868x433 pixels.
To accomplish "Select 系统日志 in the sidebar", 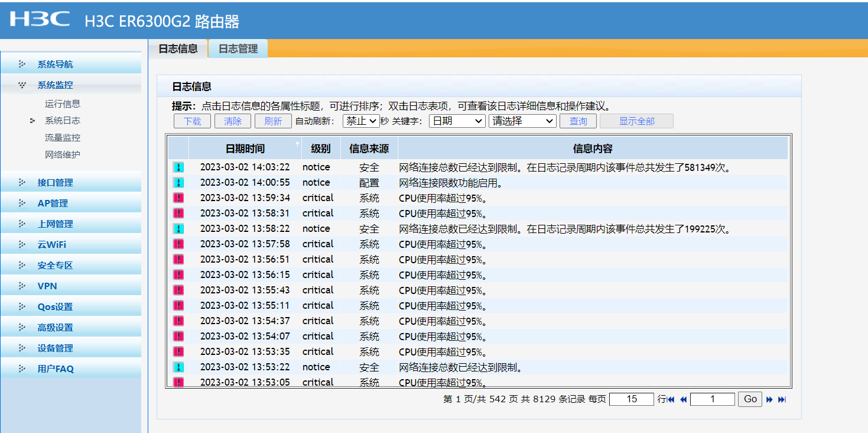I will [63, 121].
